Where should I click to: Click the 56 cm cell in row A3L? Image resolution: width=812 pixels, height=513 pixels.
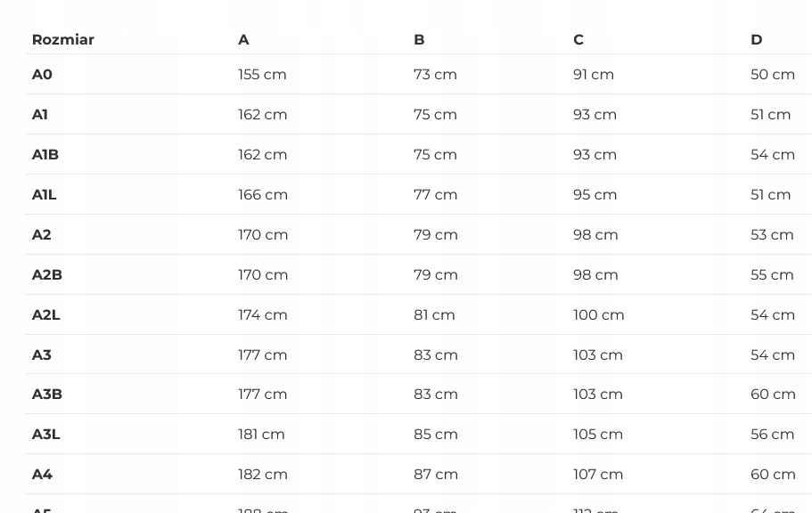tap(772, 434)
